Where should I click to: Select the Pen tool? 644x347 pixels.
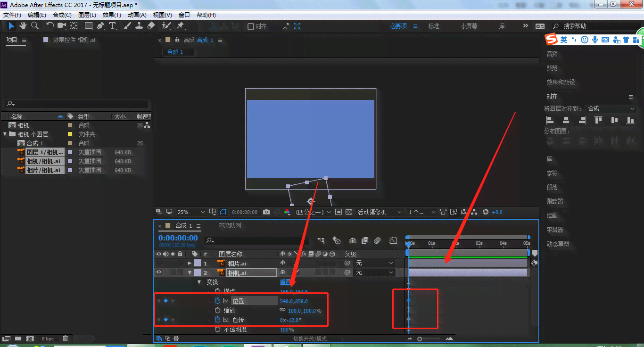pyautogui.click(x=100, y=26)
